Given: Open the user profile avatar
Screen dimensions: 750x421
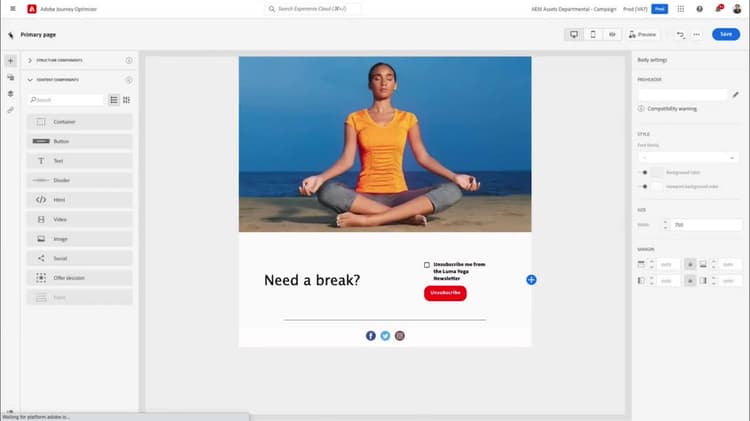Looking at the screenshot, I should coord(737,9).
